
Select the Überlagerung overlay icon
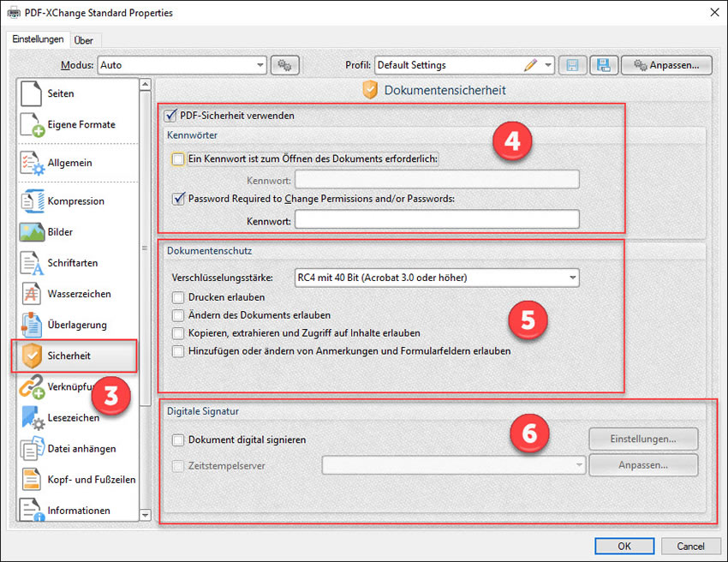tap(32, 325)
